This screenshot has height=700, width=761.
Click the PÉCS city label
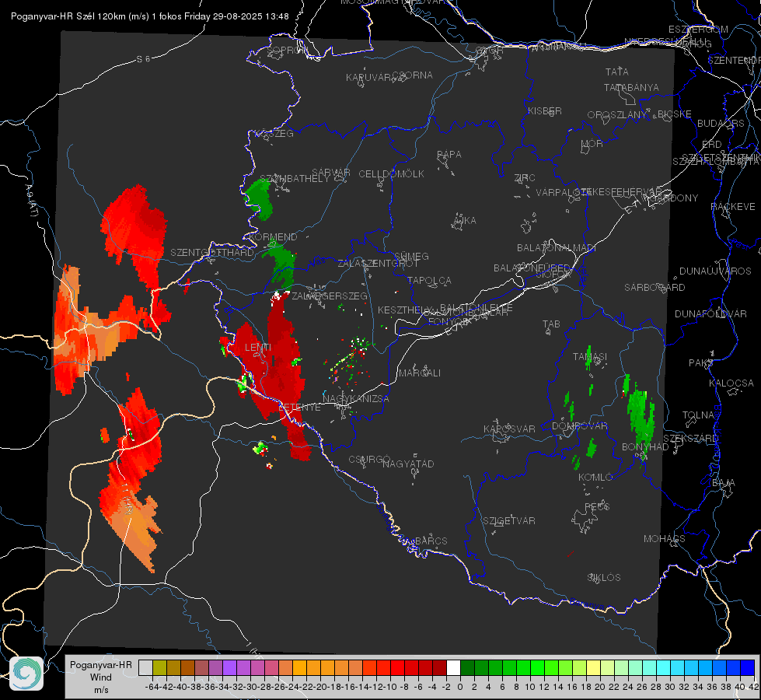597,506
